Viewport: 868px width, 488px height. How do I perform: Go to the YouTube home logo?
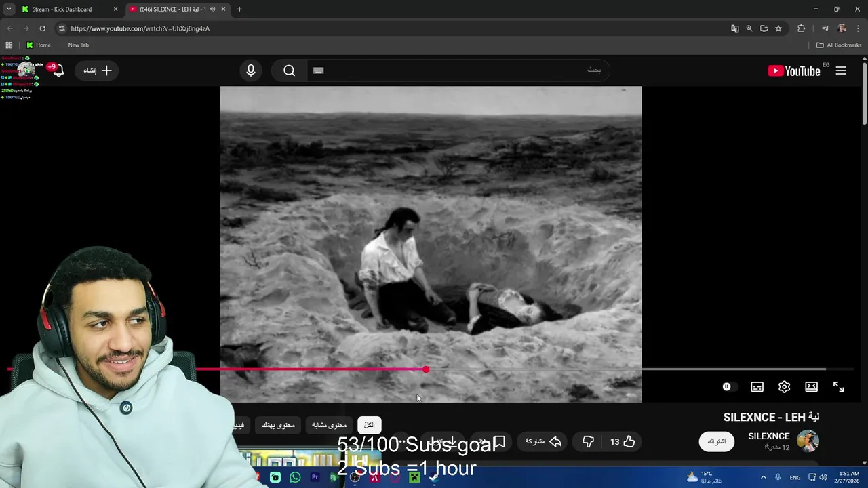(x=794, y=70)
